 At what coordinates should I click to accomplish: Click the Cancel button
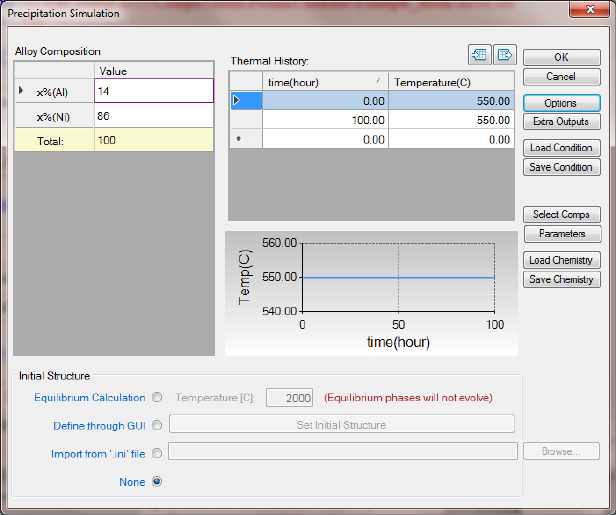pos(562,77)
